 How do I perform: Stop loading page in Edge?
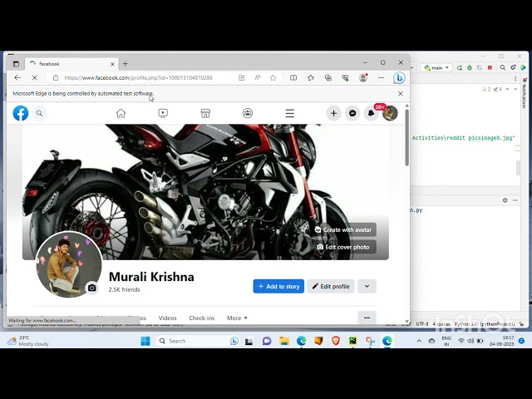pyautogui.click(x=34, y=77)
